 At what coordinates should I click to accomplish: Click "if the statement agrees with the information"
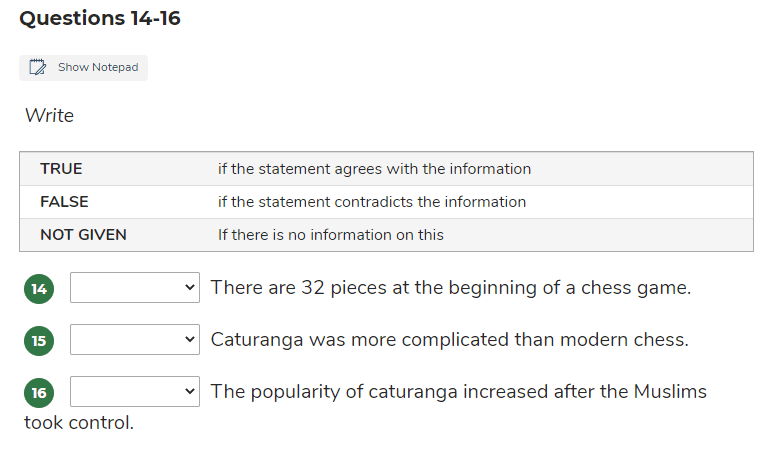[x=374, y=169]
